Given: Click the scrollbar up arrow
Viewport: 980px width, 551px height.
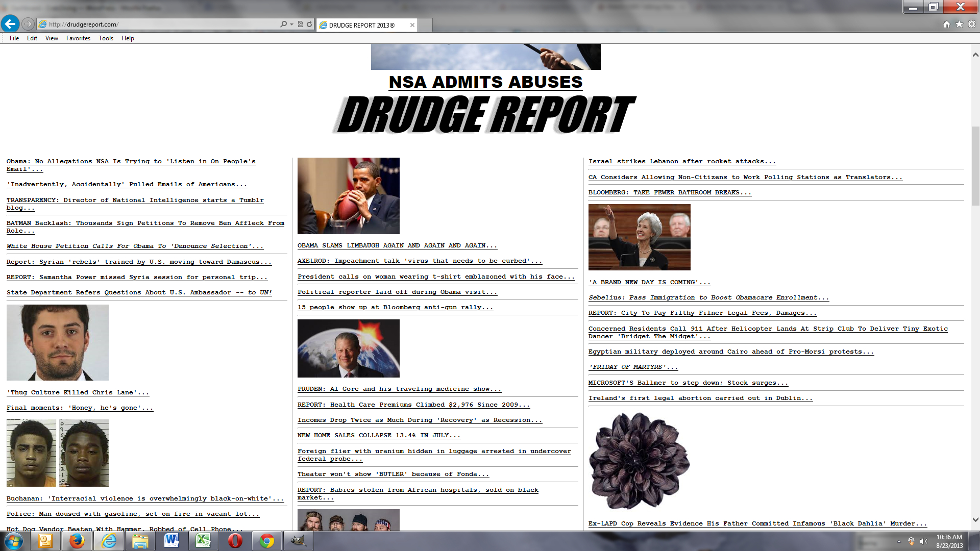Looking at the screenshot, I should [x=975, y=55].
